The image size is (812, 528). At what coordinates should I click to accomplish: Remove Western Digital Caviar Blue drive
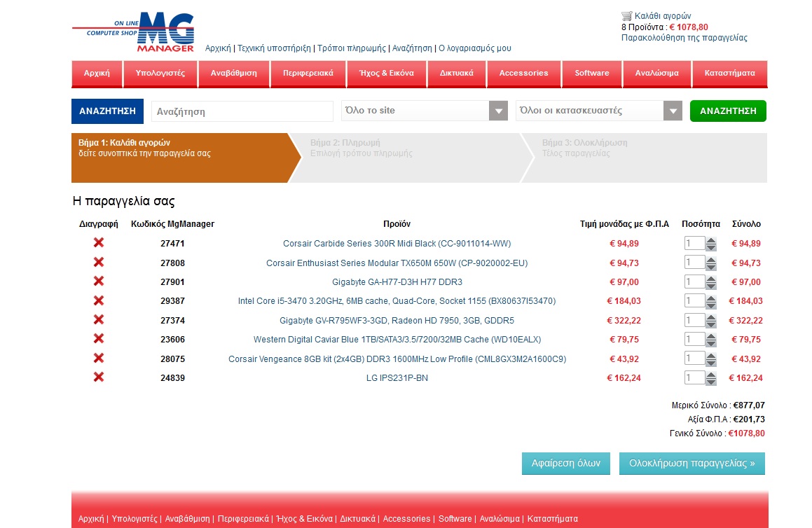tap(98, 339)
